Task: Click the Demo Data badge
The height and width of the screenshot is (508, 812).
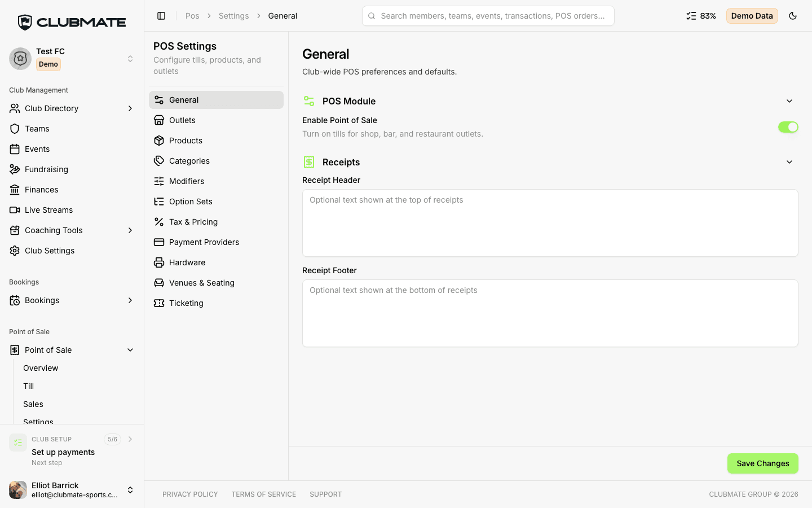Action: pyautogui.click(x=752, y=16)
